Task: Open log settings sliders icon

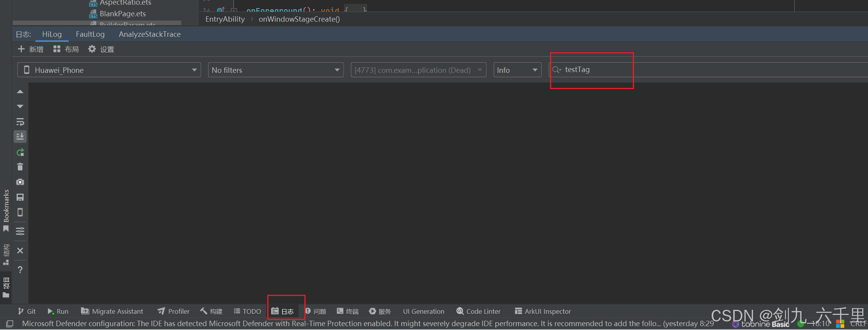Action: click(20, 231)
